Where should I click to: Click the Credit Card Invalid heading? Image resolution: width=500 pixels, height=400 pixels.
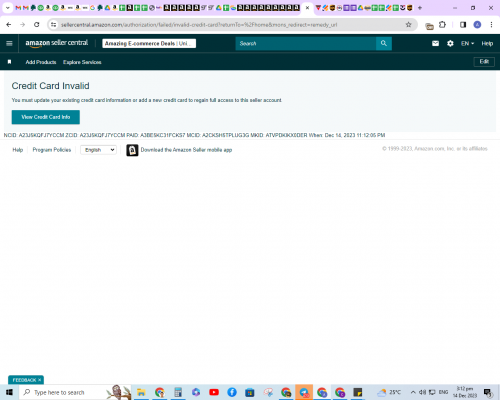(x=51, y=86)
